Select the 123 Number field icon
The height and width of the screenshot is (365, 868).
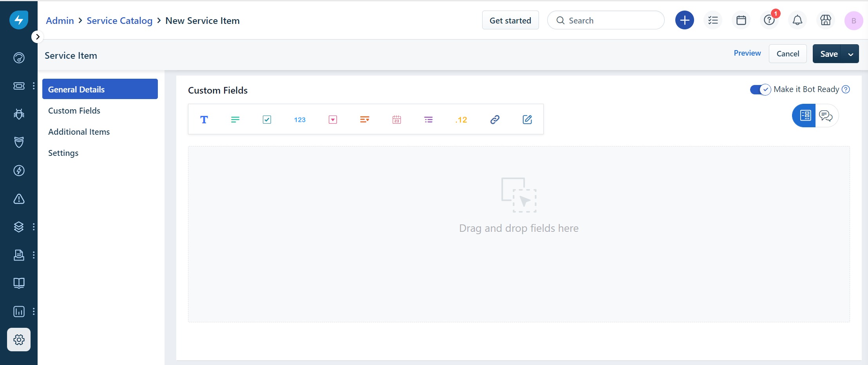pyautogui.click(x=300, y=119)
